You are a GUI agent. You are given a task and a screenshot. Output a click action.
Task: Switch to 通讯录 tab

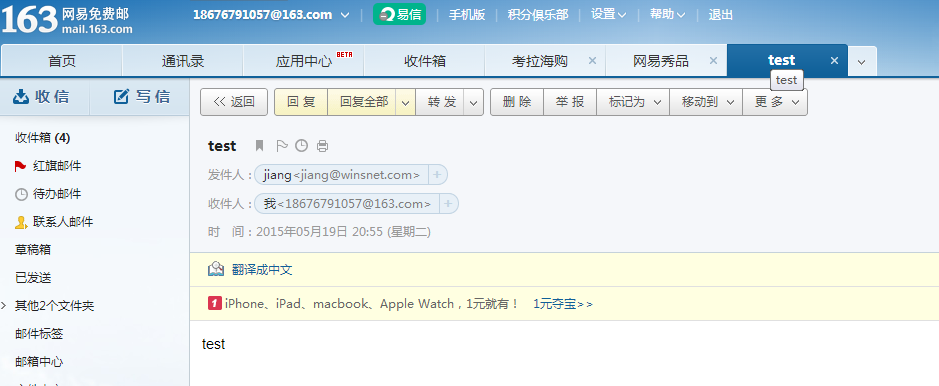[x=183, y=61]
